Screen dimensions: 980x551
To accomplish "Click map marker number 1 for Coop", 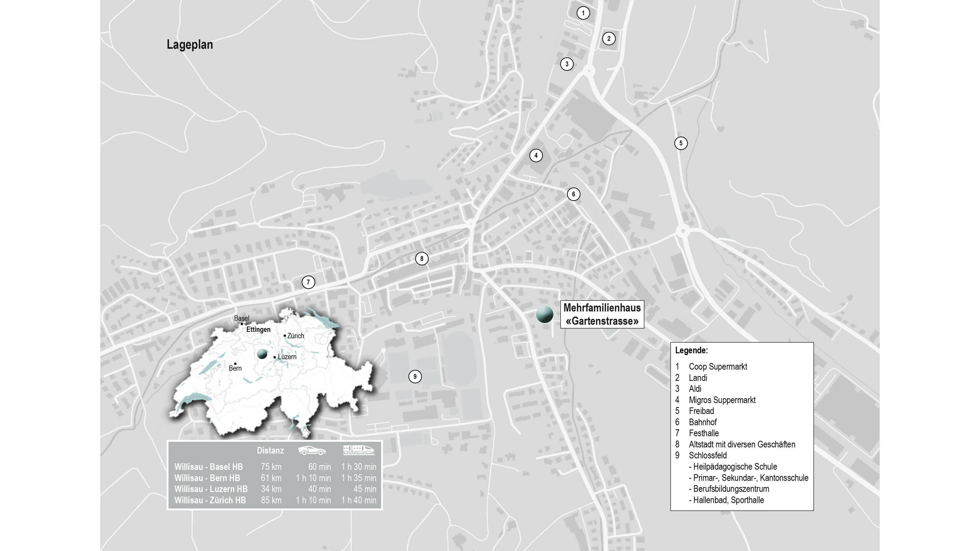I will (583, 13).
